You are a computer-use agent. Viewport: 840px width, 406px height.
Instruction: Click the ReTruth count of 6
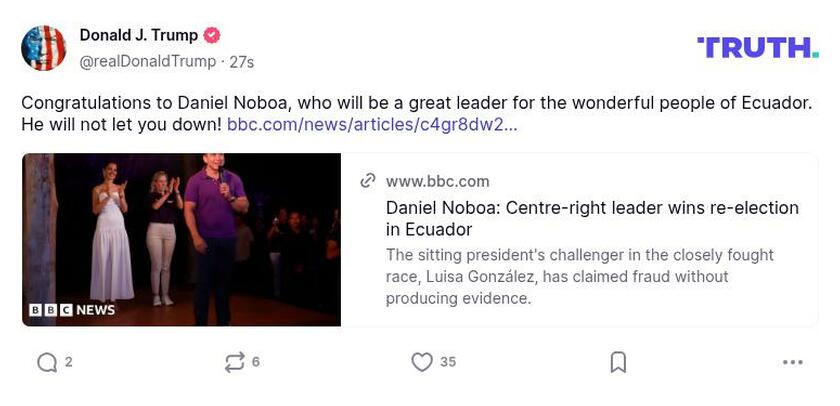coord(256,362)
